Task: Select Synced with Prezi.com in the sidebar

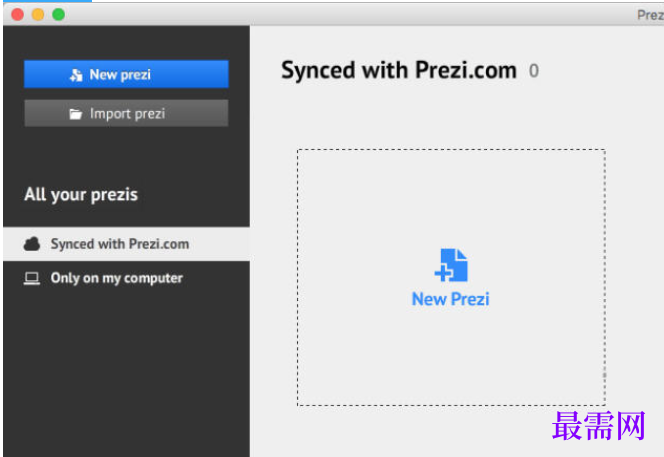Action: coord(126,244)
